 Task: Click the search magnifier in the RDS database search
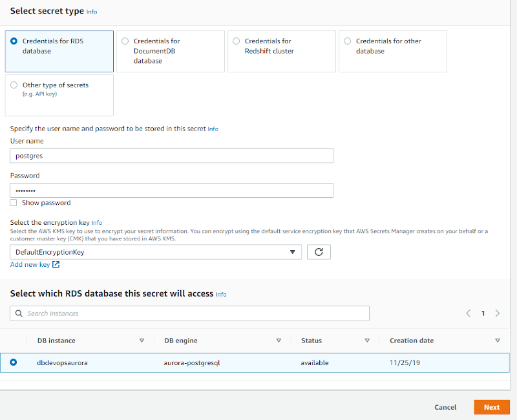[x=19, y=313]
